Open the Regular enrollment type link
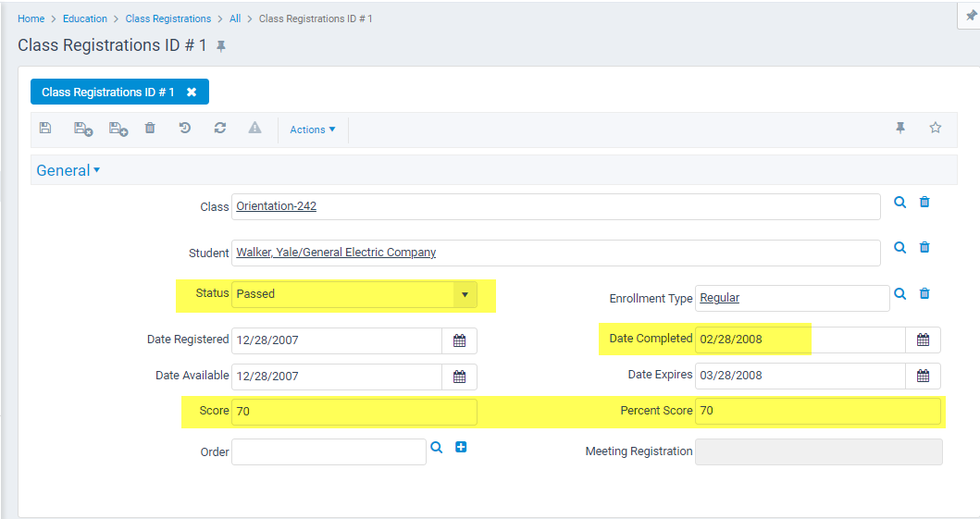 (x=719, y=298)
